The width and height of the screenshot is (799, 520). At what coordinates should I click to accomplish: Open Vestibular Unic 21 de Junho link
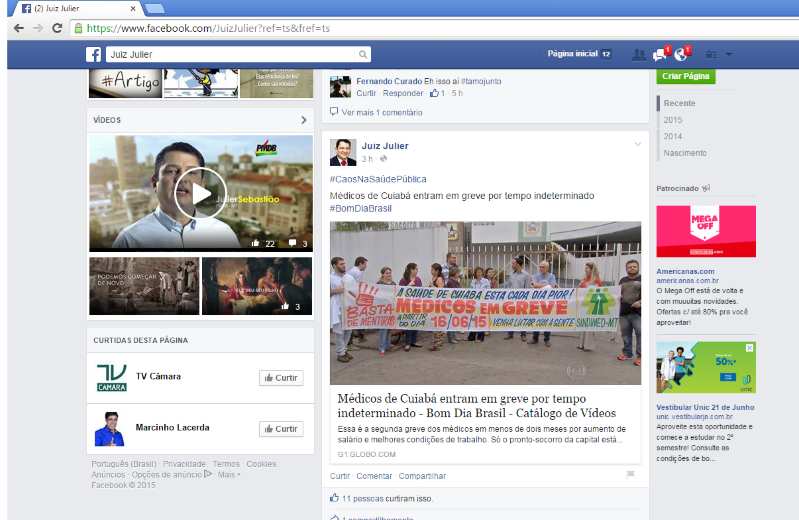705,407
